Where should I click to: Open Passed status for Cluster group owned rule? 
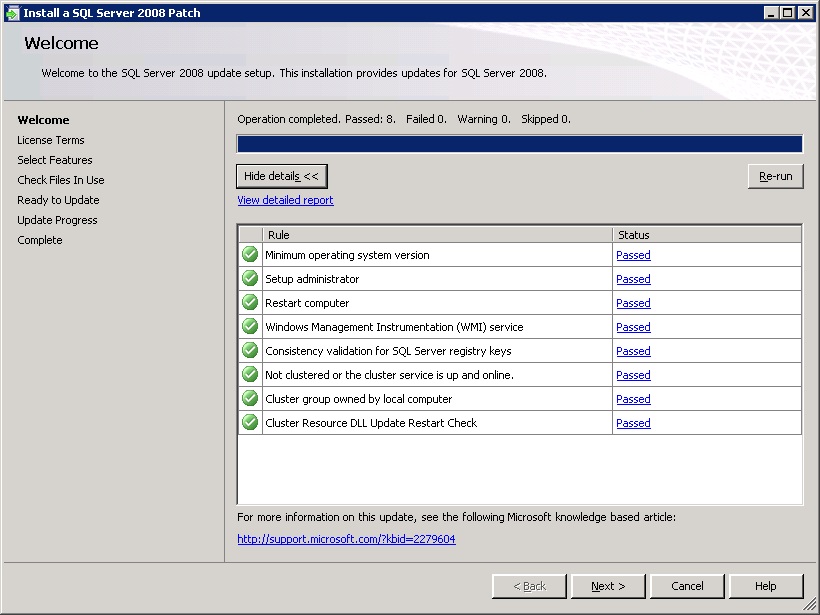click(x=633, y=400)
